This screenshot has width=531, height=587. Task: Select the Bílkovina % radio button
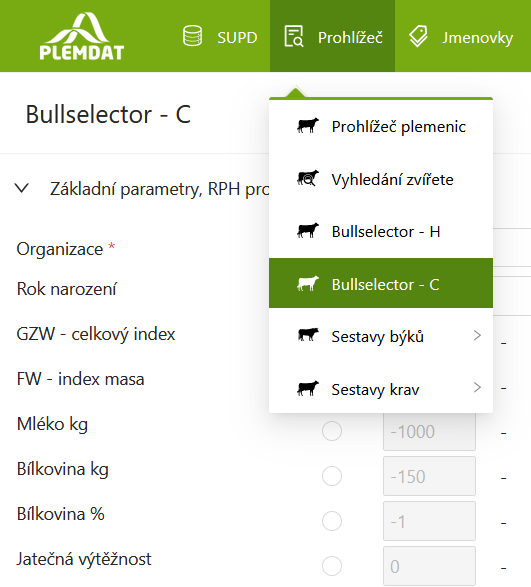tap(332, 521)
